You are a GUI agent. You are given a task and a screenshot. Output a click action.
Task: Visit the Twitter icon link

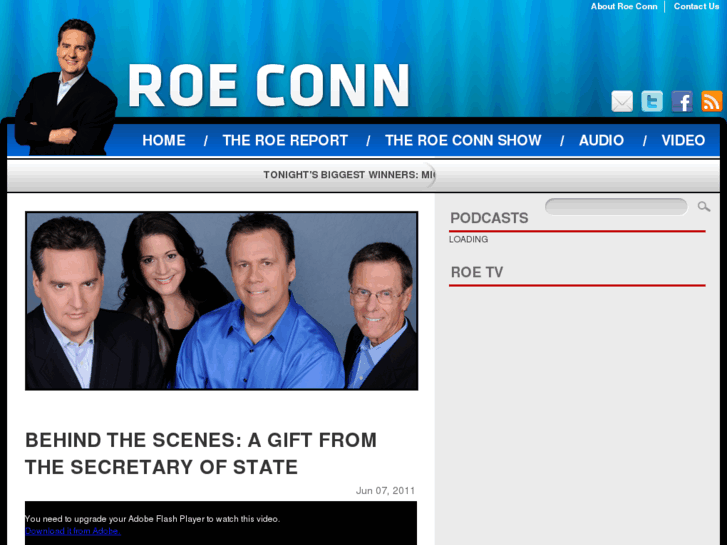click(x=652, y=101)
